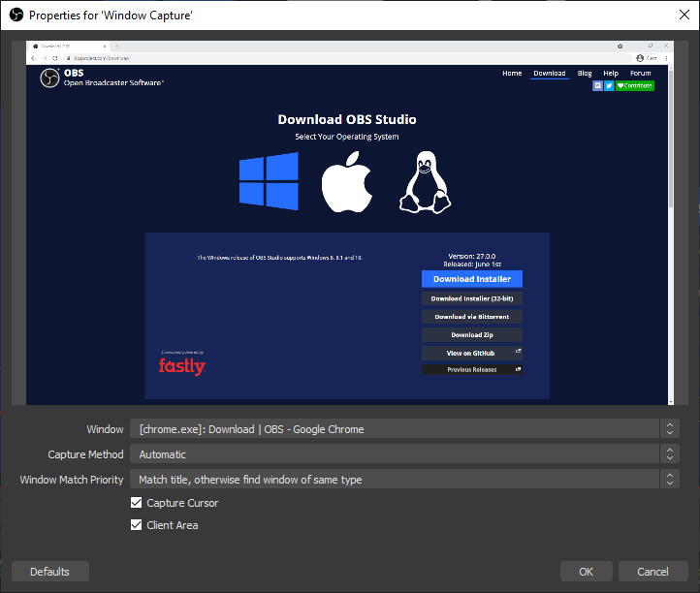The height and width of the screenshot is (593, 700).
Task: Click the OBS site logo in the preview
Action: pyautogui.click(x=49, y=78)
